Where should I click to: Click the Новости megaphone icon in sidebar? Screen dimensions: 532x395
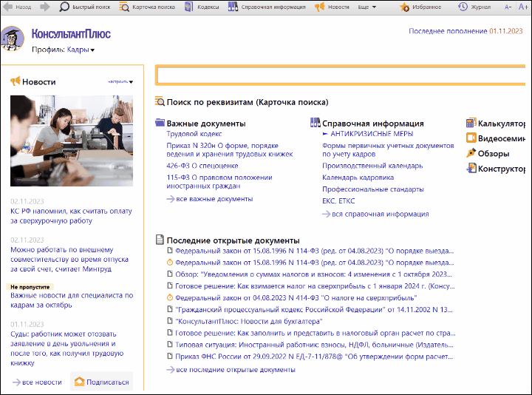[x=16, y=81]
